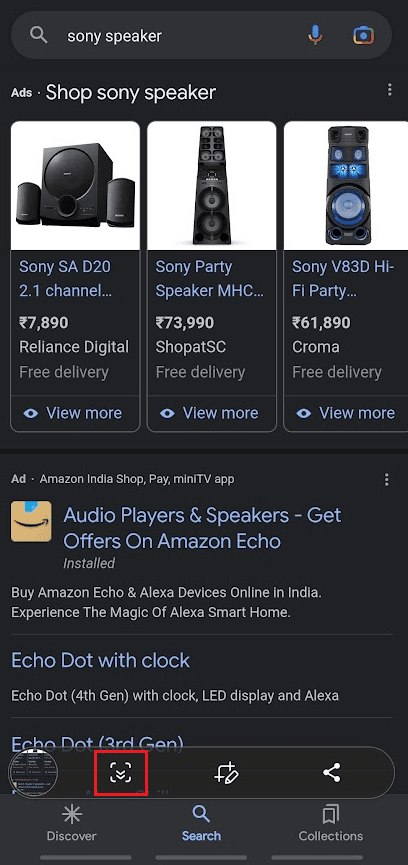View more for Sony SA D20
The height and width of the screenshot is (865, 408).
[x=75, y=413]
